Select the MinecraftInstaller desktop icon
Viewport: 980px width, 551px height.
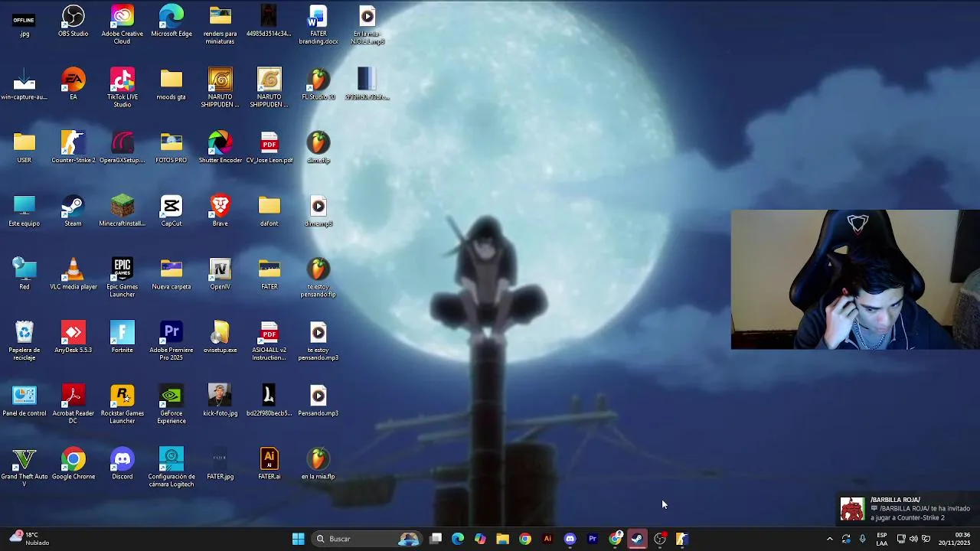click(122, 211)
